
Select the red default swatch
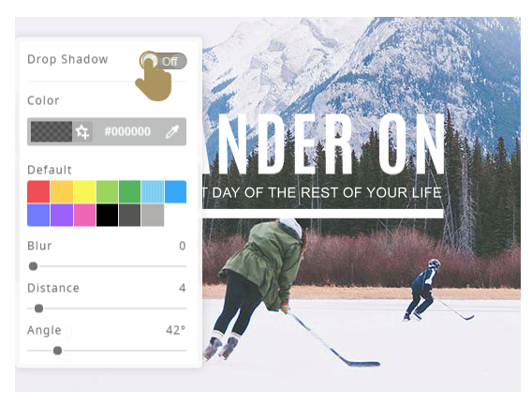pyautogui.click(x=38, y=192)
